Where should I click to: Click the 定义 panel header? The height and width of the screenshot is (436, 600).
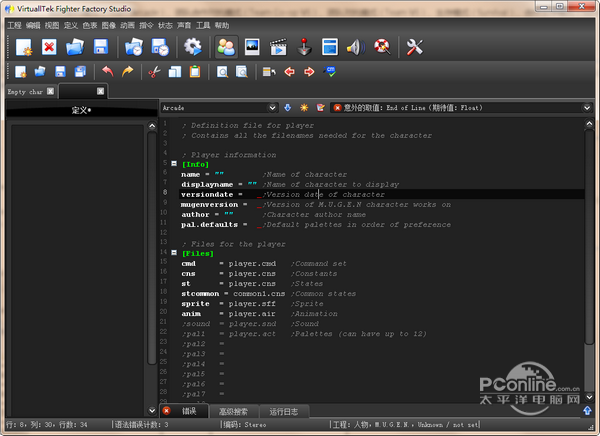(x=81, y=110)
